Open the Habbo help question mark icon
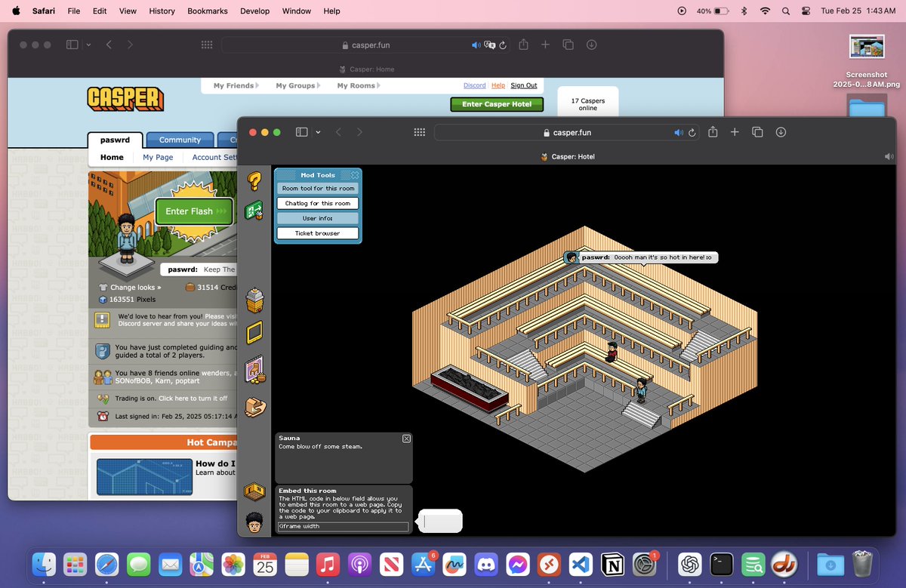 click(254, 181)
